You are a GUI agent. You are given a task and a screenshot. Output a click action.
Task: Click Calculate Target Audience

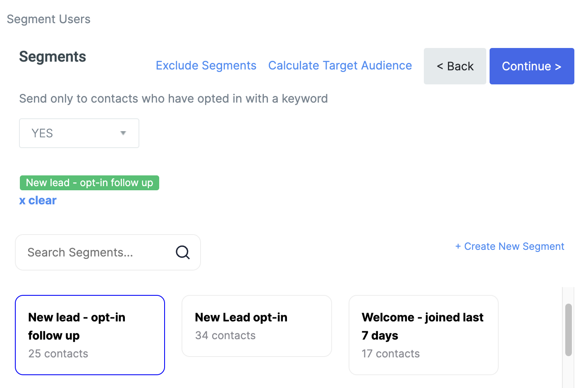coord(340,66)
